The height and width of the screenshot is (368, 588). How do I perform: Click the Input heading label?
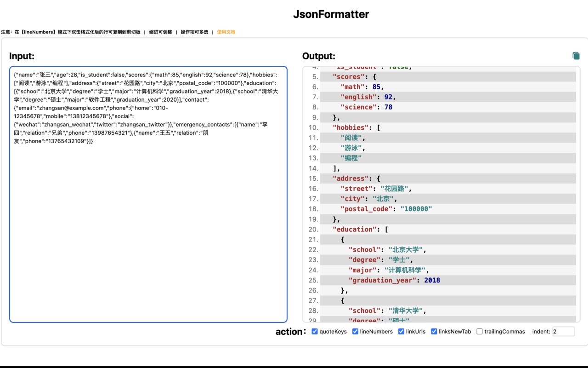pyautogui.click(x=22, y=56)
